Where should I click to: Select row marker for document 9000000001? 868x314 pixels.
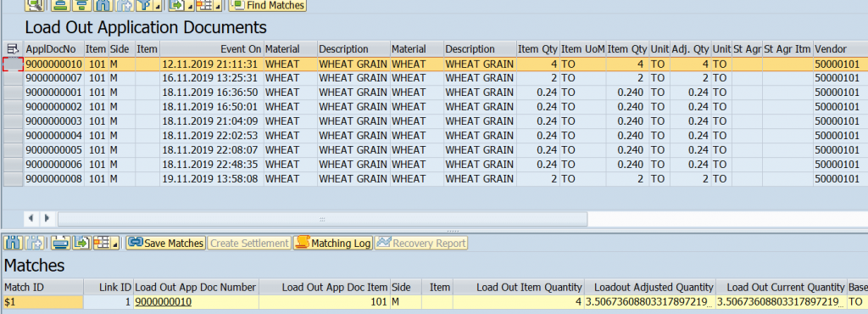13,93
